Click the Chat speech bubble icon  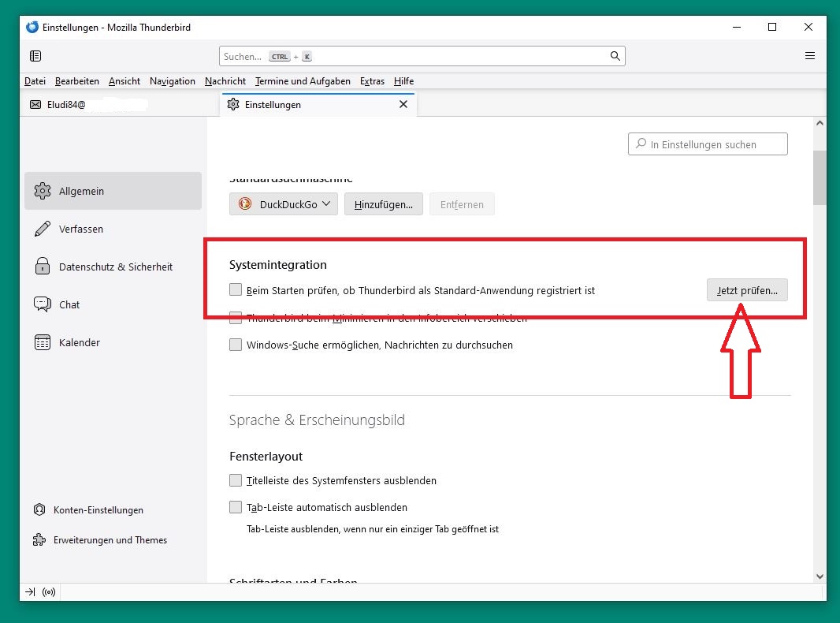[x=43, y=304]
